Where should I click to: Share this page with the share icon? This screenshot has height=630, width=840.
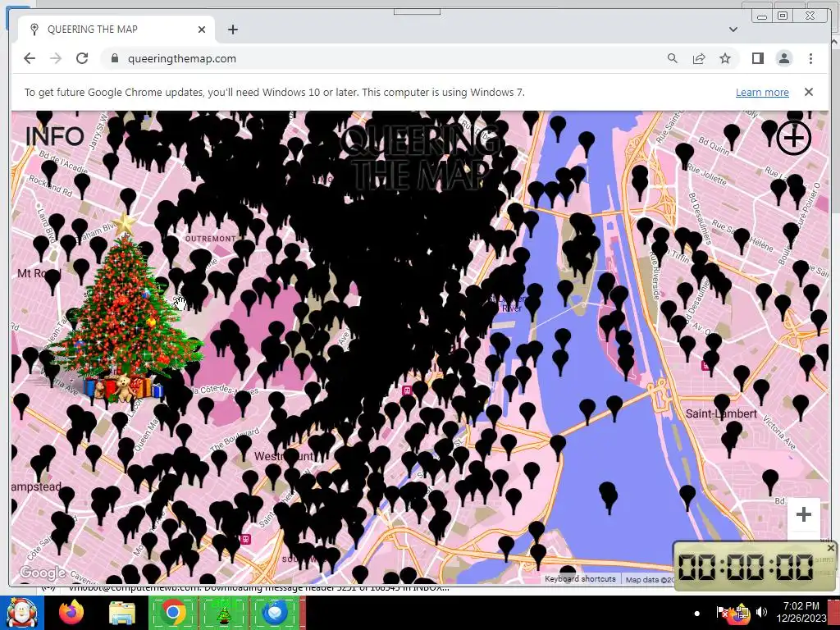pos(699,58)
